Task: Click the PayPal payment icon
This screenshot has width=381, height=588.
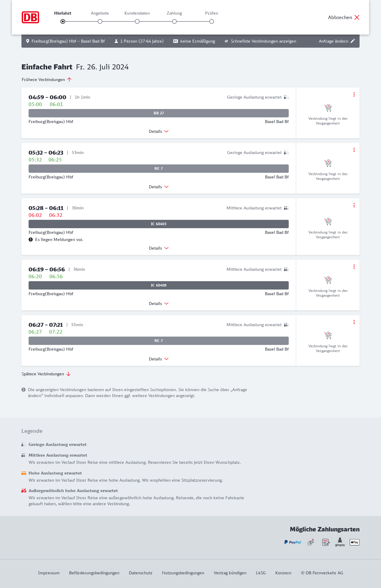Action: (x=293, y=542)
